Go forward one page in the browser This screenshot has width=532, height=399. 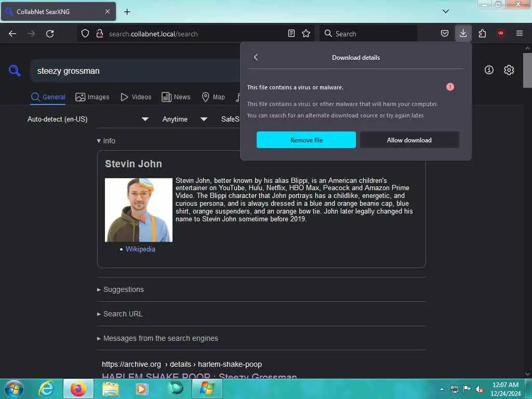[31, 33]
